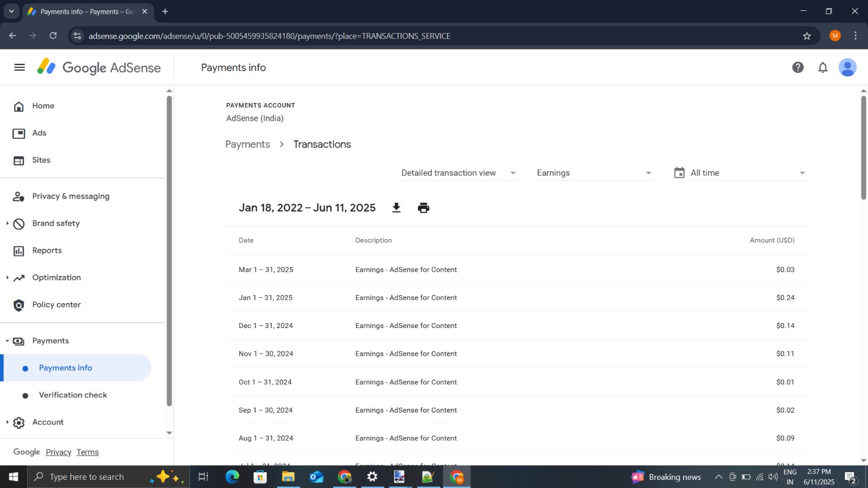Click the Description column header
This screenshot has width=868, height=488.
click(373, 240)
